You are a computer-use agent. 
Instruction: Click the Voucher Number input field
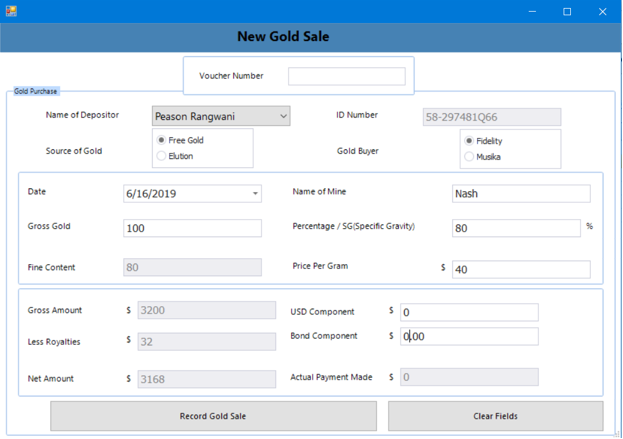click(346, 76)
